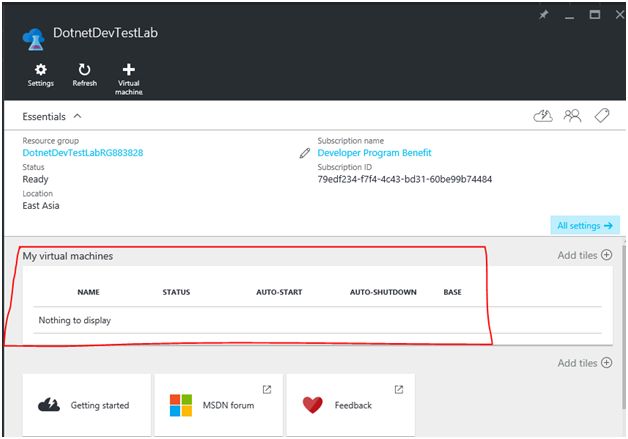Open the tags icon
The height and width of the screenshot is (439, 628).
601,116
